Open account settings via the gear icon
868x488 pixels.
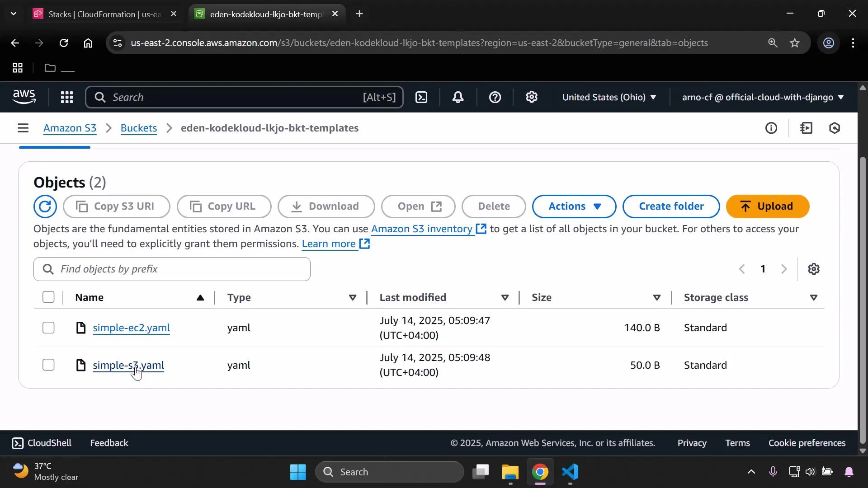532,97
